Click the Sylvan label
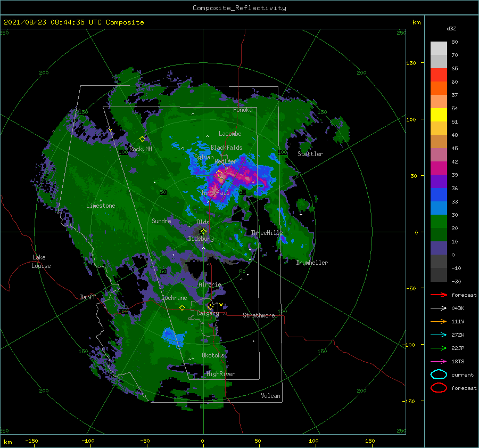This screenshot has width=479, height=448. tap(204, 157)
